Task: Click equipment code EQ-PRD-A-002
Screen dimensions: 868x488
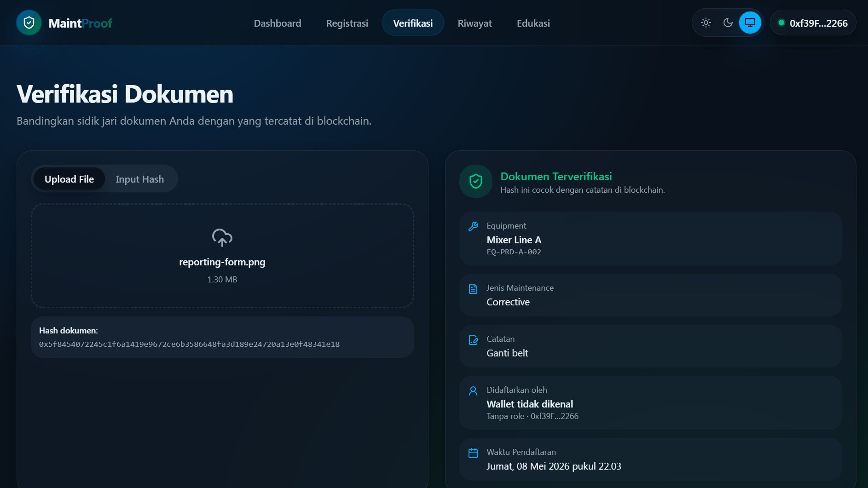Action: tap(514, 252)
